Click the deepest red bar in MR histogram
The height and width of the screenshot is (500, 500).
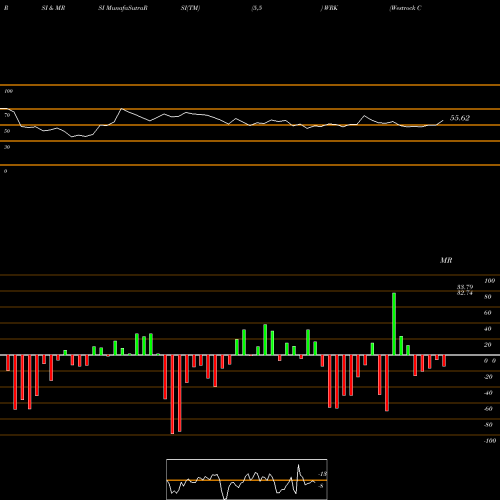(172, 394)
